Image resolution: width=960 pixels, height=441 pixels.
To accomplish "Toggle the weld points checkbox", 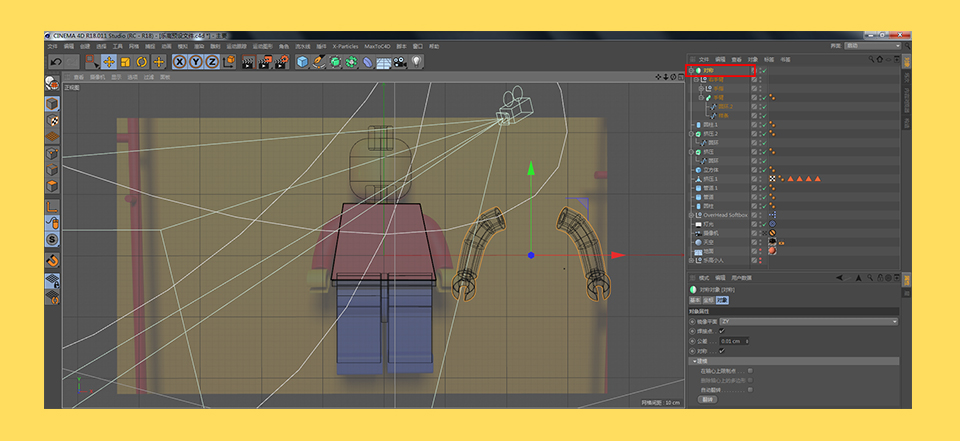I will [722, 331].
